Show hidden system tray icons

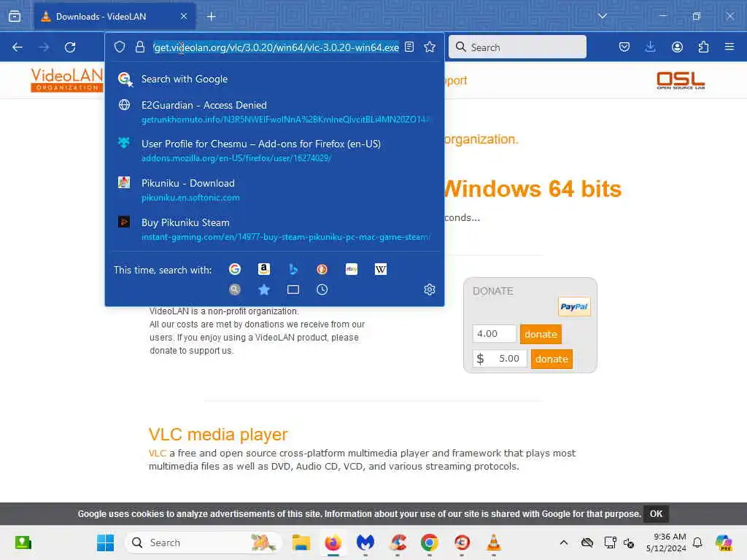coord(564,542)
